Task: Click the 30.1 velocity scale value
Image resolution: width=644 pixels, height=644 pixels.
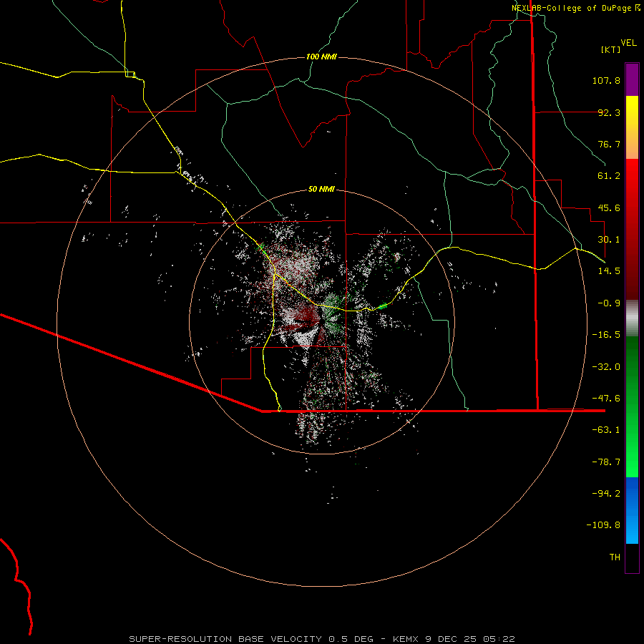Action: point(609,240)
